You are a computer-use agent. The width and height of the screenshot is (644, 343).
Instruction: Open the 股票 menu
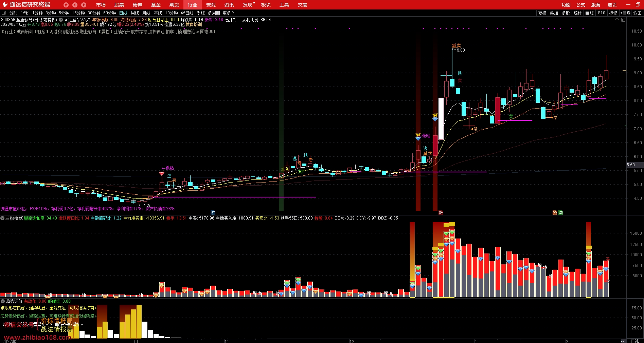pyautogui.click(x=119, y=5)
